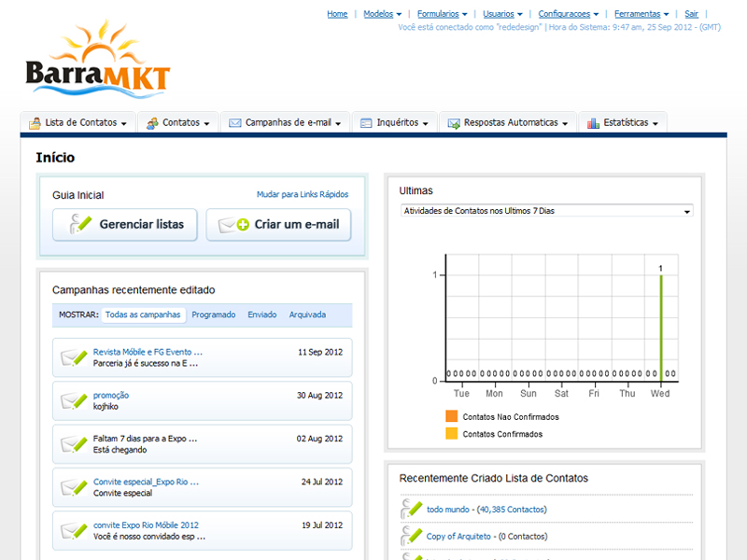The width and height of the screenshot is (747, 560).
Task: Open the Campanhas de e-mail menu
Action: [x=285, y=123]
